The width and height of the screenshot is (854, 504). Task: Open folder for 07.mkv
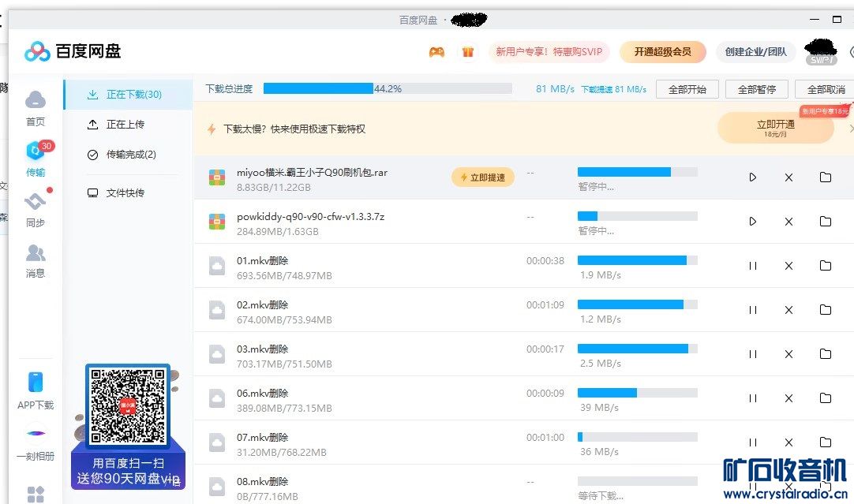tap(826, 442)
